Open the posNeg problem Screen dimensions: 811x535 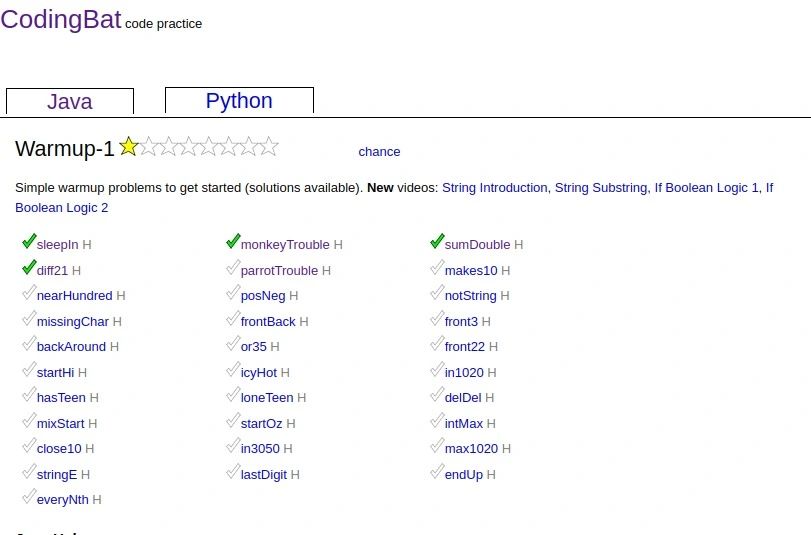click(263, 296)
